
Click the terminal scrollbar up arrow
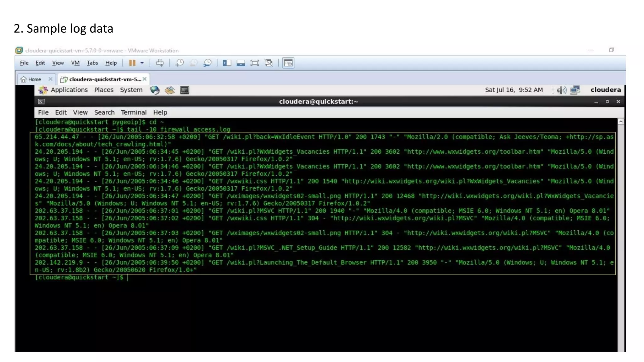pyautogui.click(x=621, y=122)
